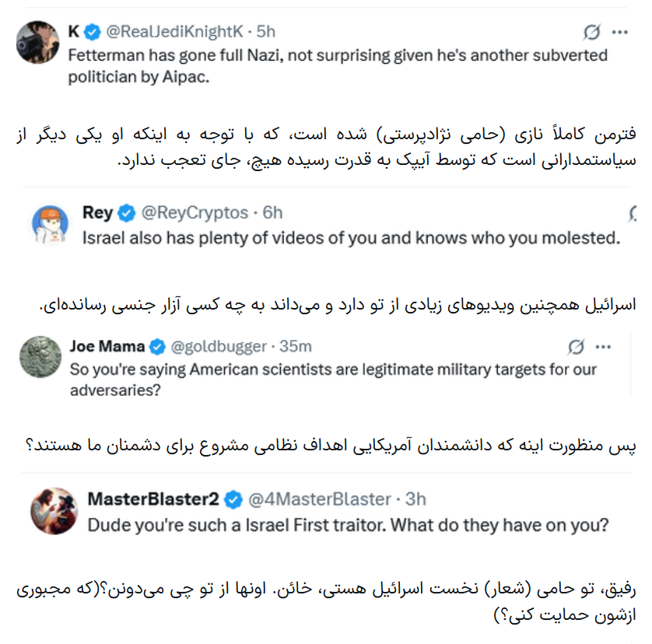This screenshot has height=644, width=652.
Task: Open the three-dot menu on Joe Mama's tweet
Action: [x=603, y=347]
